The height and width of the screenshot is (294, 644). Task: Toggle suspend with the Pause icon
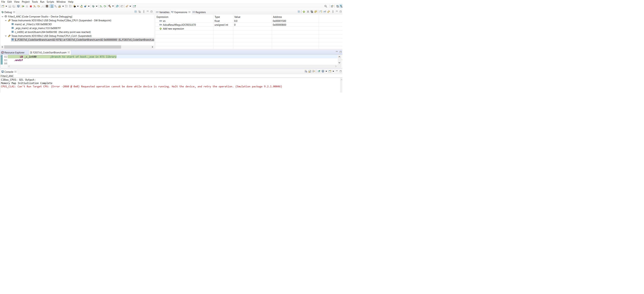[x=27, y=6]
